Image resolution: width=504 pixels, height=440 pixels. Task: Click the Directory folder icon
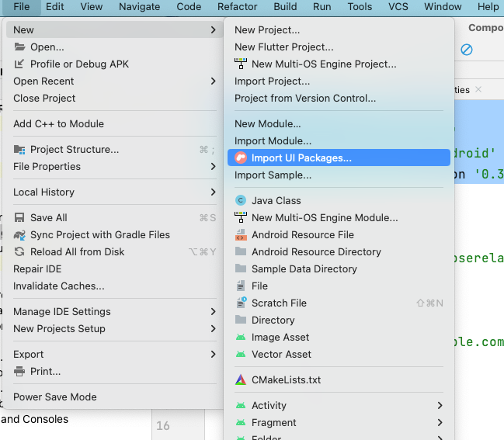(x=241, y=320)
